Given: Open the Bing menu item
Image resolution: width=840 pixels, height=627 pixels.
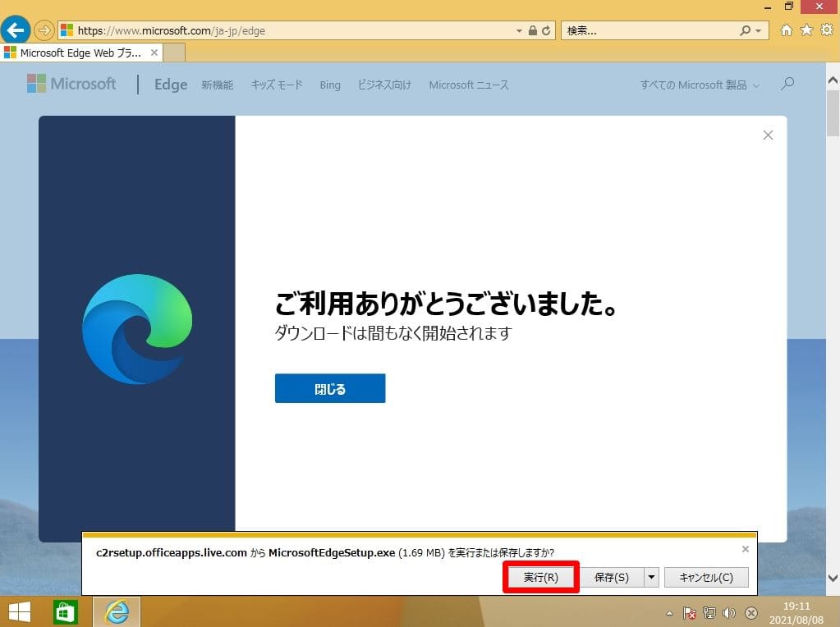Looking at the screenshot, I should pyautogui.click(x=330, y=85).
